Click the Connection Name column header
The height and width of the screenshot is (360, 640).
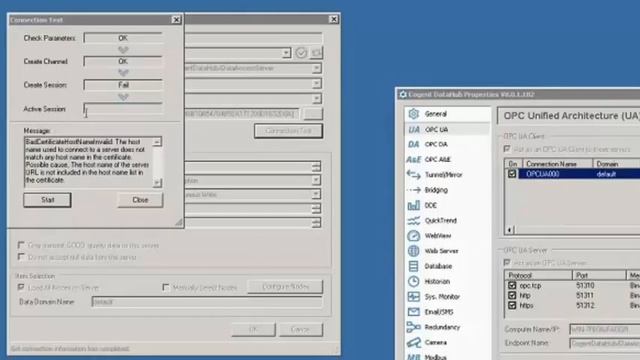pyautogui.click(x=558, y=164)
